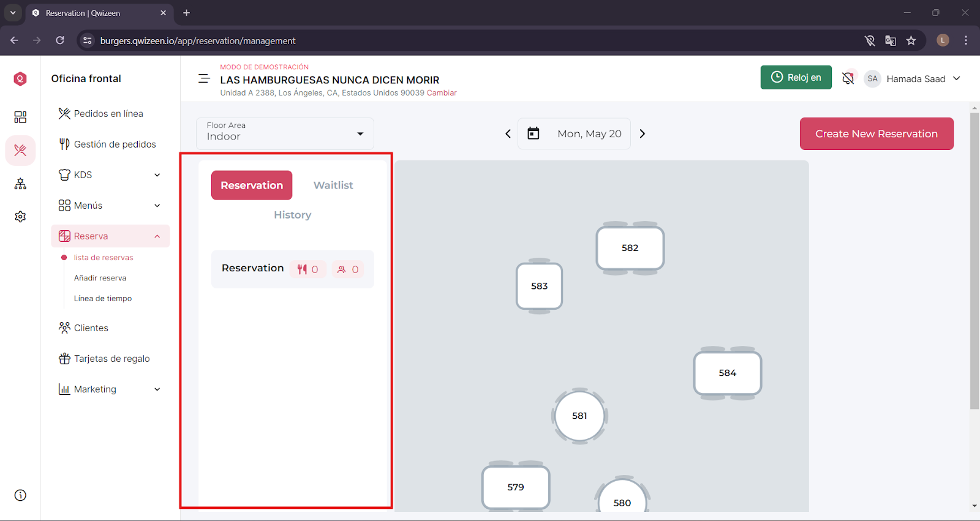Screen dimensions: 980x521
Task: Click the browser bookmark star icon
Action: (911, 40)
